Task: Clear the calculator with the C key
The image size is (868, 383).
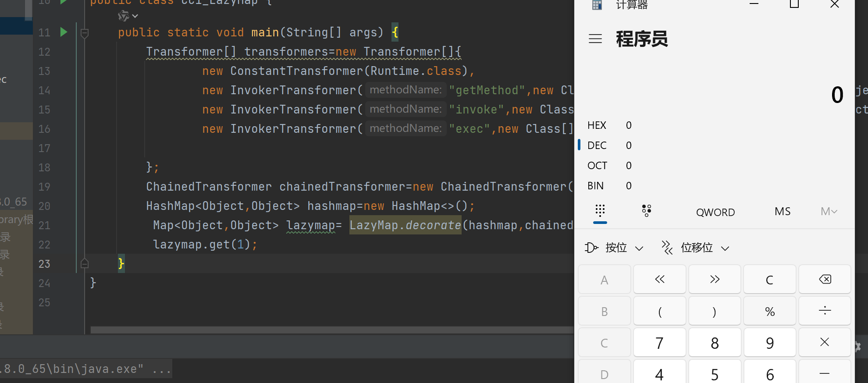Action: click(770, 280)
